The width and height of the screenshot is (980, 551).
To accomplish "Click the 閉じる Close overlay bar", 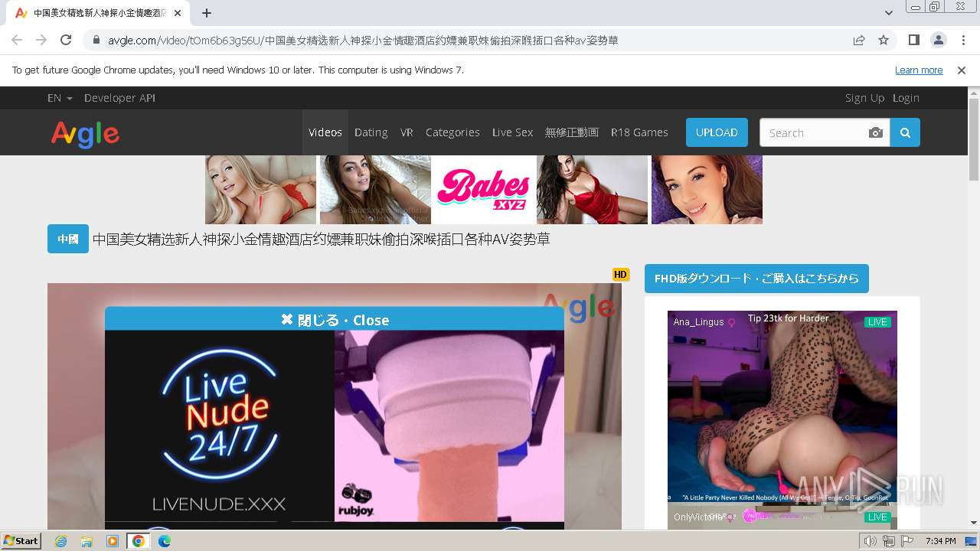I will point(335,319).
